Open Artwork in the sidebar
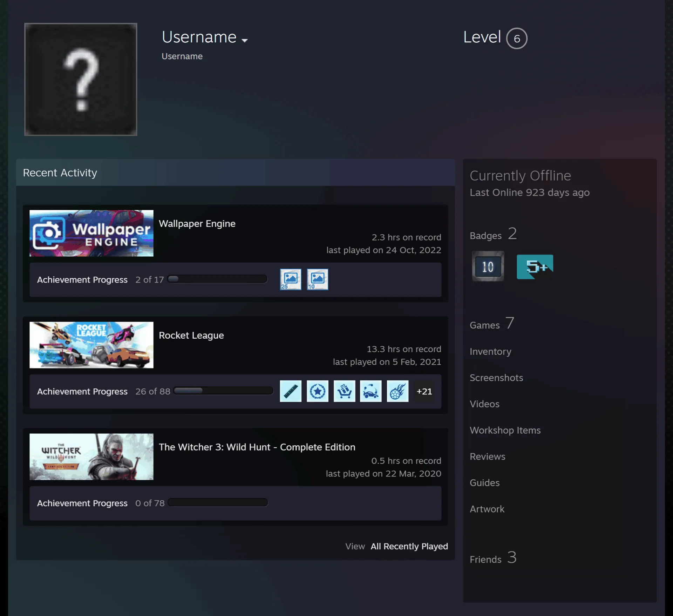The image size is (673, 616). point(487,509)
